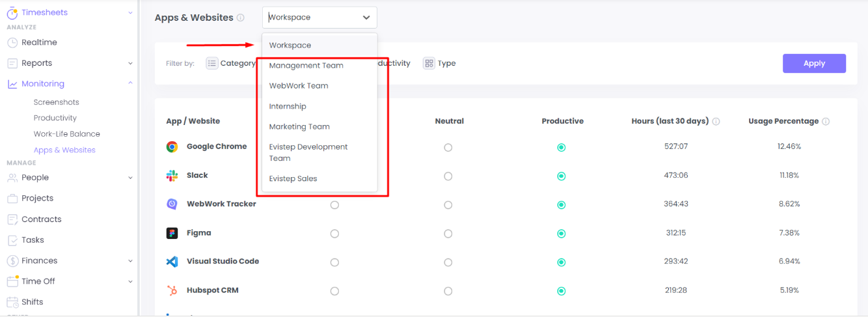Click the Time Off calendar icon
868x317 pixels.
pyautogui.click(x=12, y=281)
